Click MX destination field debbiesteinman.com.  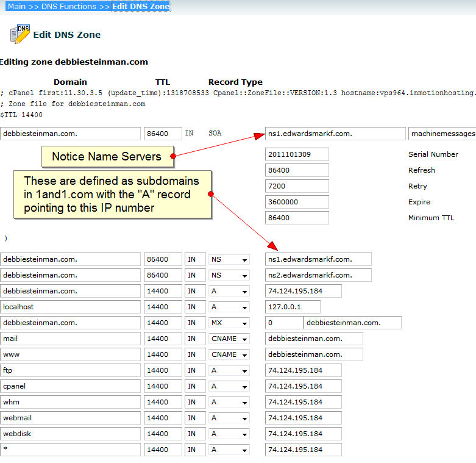[x=352, y=323]
